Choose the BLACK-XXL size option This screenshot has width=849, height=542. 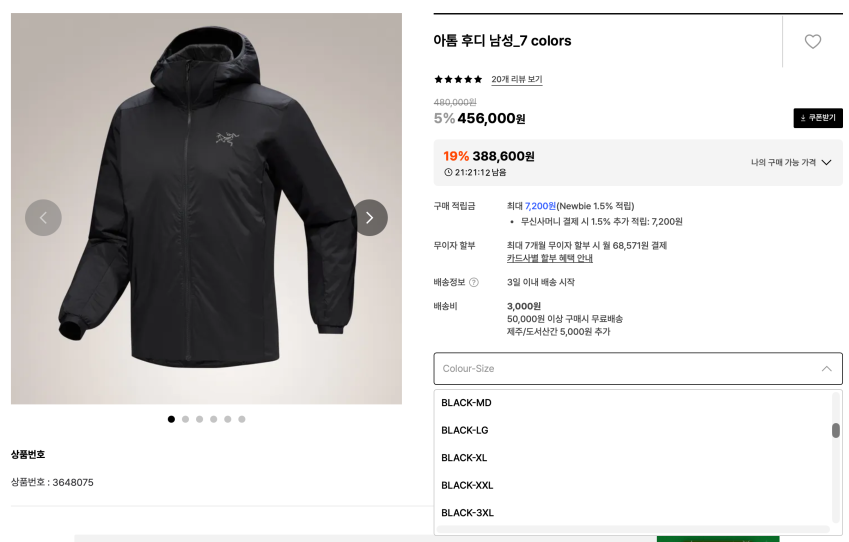point(467,485)
